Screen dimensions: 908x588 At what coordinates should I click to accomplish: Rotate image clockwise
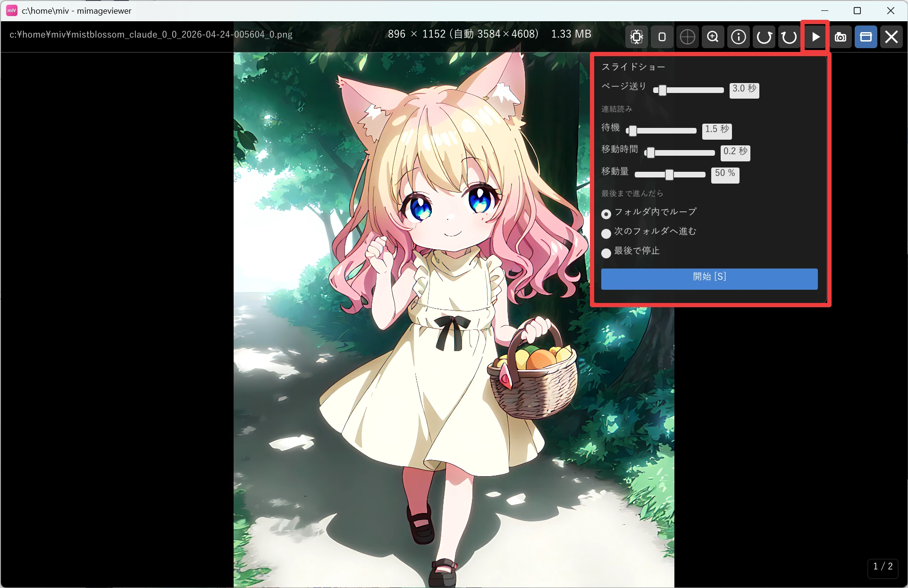[790, 37]
